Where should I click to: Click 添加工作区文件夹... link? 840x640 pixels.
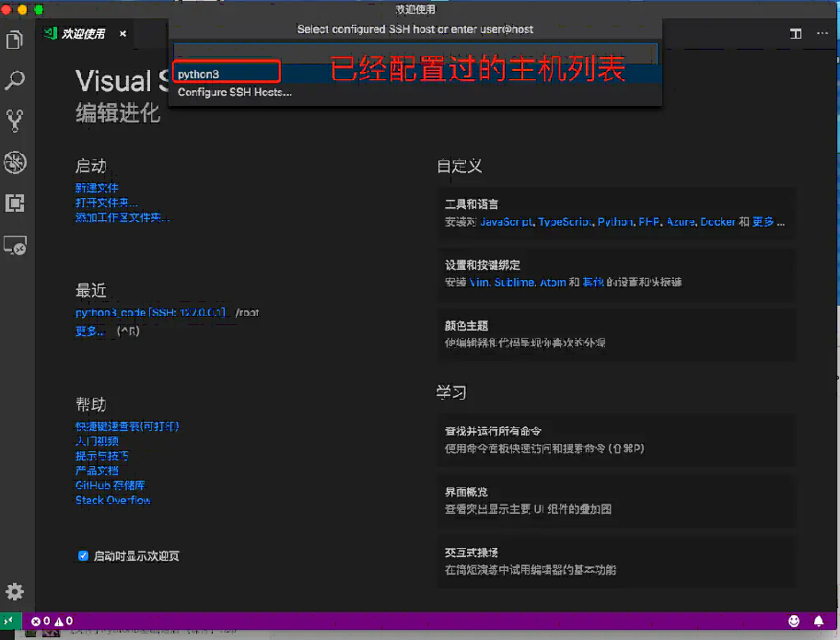122,217
